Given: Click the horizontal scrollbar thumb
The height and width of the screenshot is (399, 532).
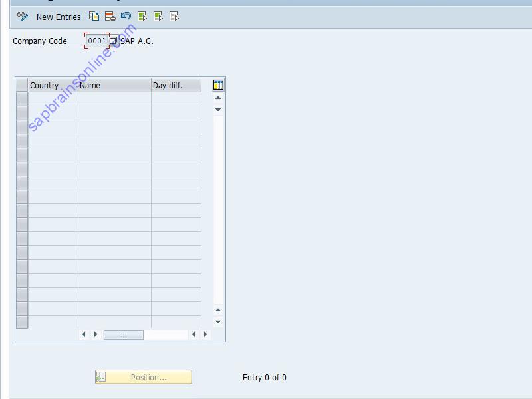Looking at the screenshot, I should tap(124, 335).
